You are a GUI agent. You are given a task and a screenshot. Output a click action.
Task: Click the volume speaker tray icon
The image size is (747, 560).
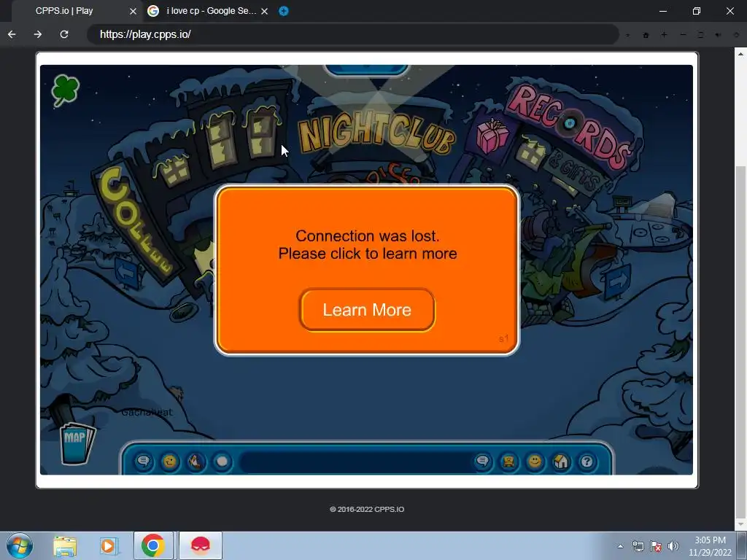coord(673,546)
